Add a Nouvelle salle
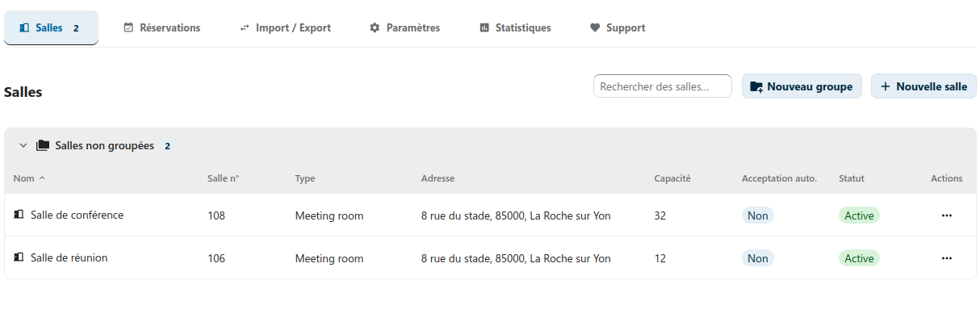This screenshot has width=980, height=318. (x=923, y=86)
